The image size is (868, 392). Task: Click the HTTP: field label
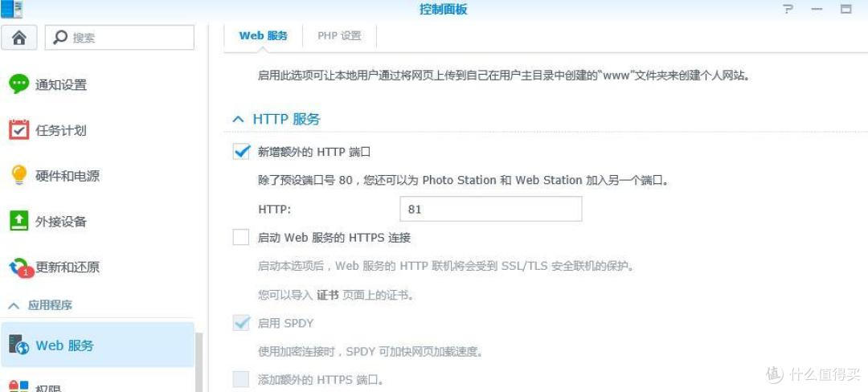(275, 210)
